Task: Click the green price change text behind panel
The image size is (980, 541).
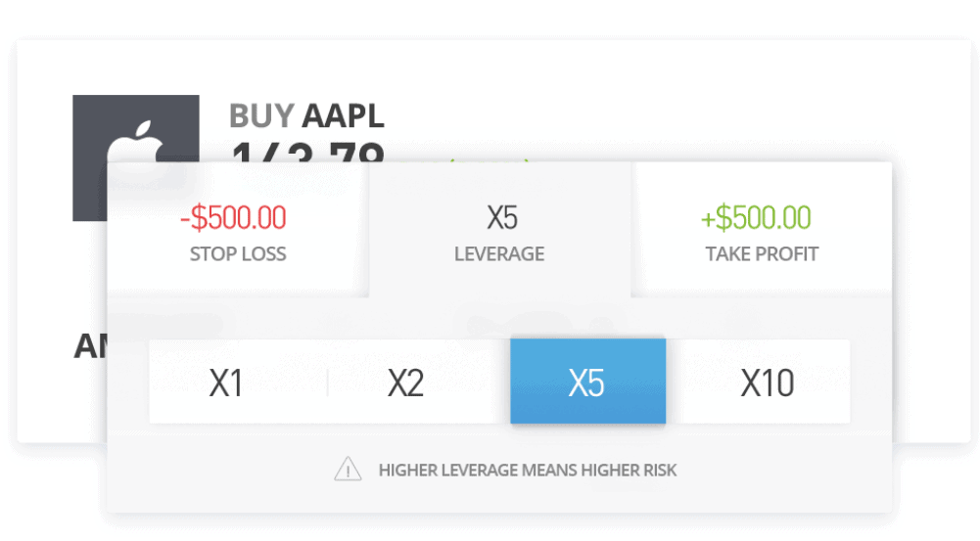Action: (490, 159)
